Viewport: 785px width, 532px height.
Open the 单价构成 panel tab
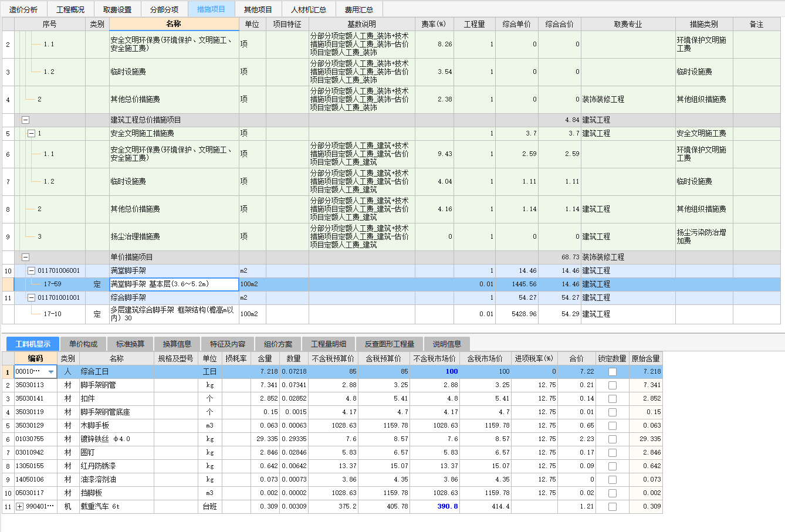[82, 344]
